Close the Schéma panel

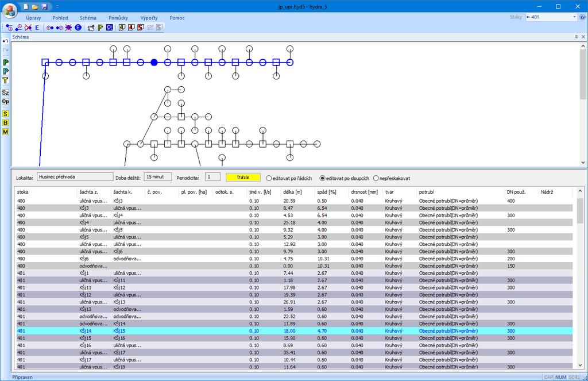(583, 37)
